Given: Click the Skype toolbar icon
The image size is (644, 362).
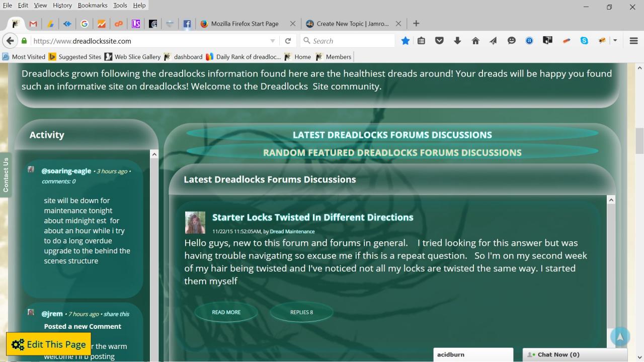Looking at the screenshot, I should pos(584,41).
